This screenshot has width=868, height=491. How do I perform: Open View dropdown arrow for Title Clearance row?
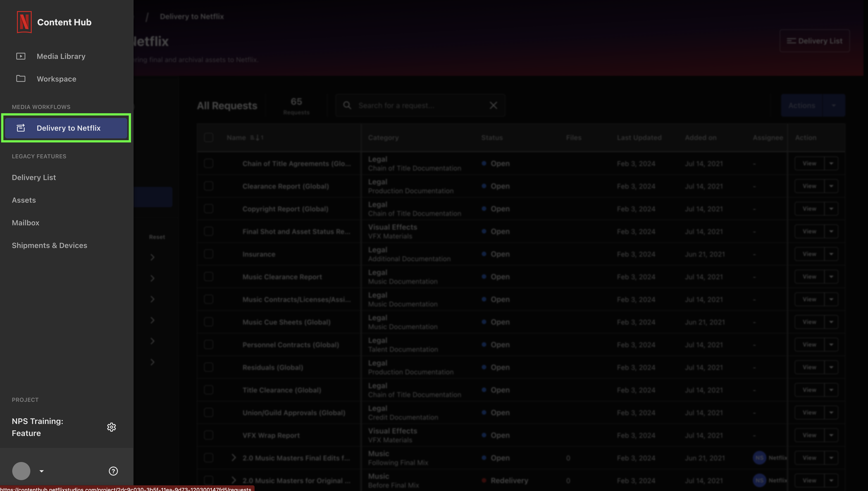pos(831,390)
